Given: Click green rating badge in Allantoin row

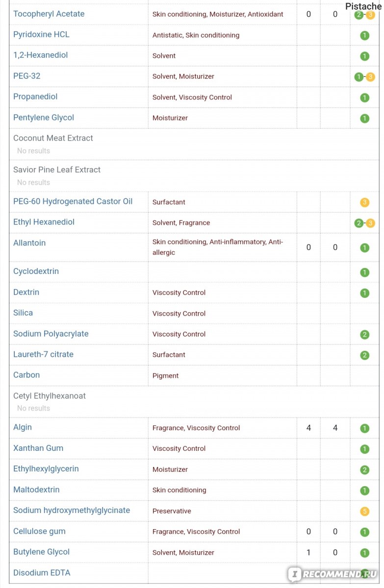Looking at the screenshot, I should [364, 248].
